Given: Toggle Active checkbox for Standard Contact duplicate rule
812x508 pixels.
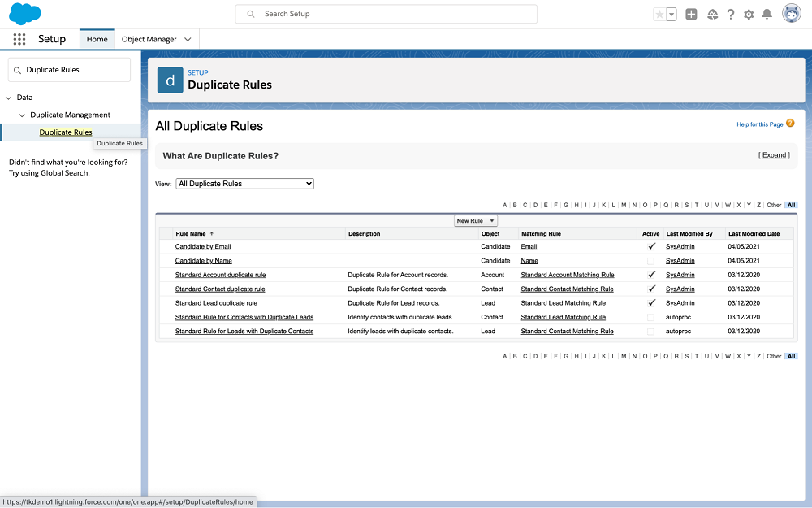Looking at the screenshot, I should tap(651, 289).
